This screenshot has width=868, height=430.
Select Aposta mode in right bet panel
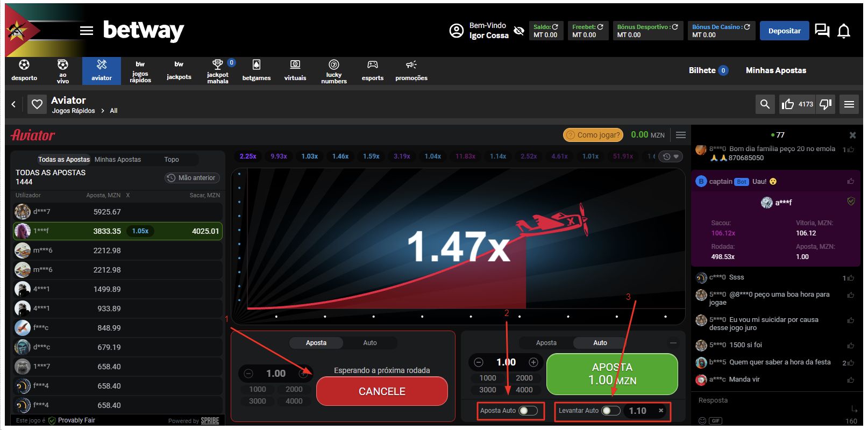[546, 343]
